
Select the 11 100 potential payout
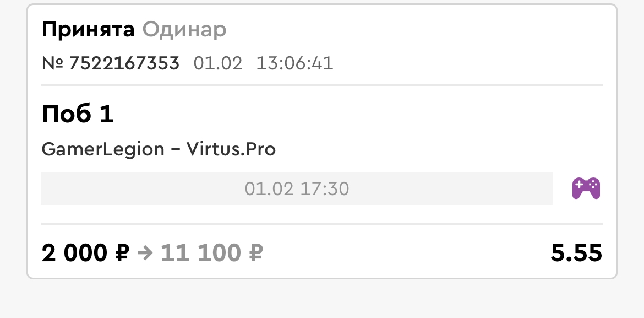[x=200, y=253]
